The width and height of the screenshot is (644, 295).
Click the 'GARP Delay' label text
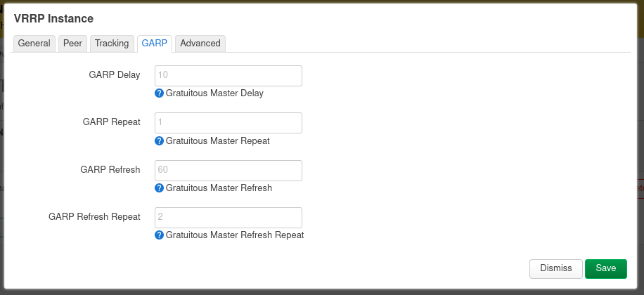115,75
